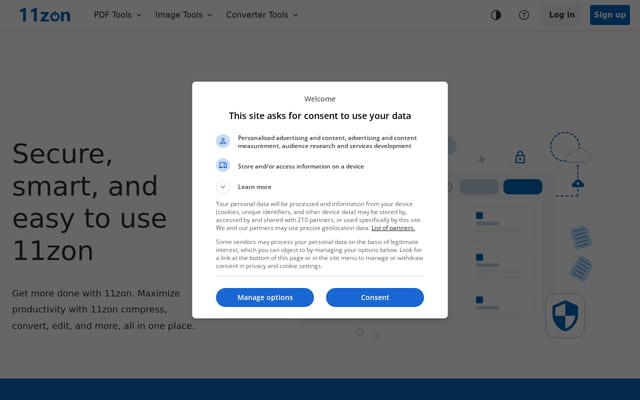Open the help question mark icon
This screenshot has height=400, width=640.
pos(524,15)
